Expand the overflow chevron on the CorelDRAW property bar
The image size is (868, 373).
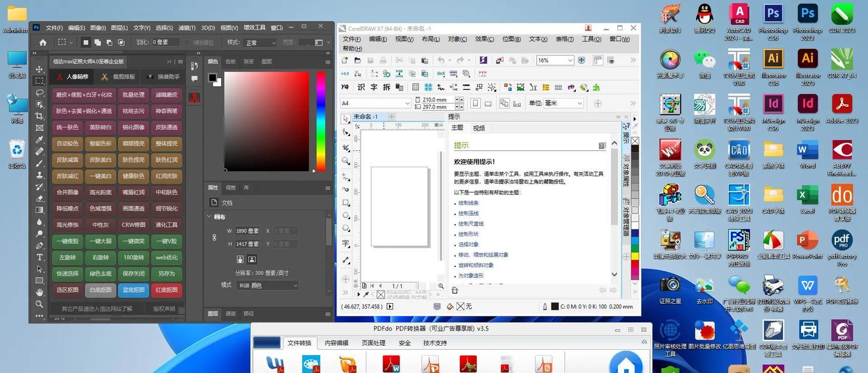click(x=634, y=103)
